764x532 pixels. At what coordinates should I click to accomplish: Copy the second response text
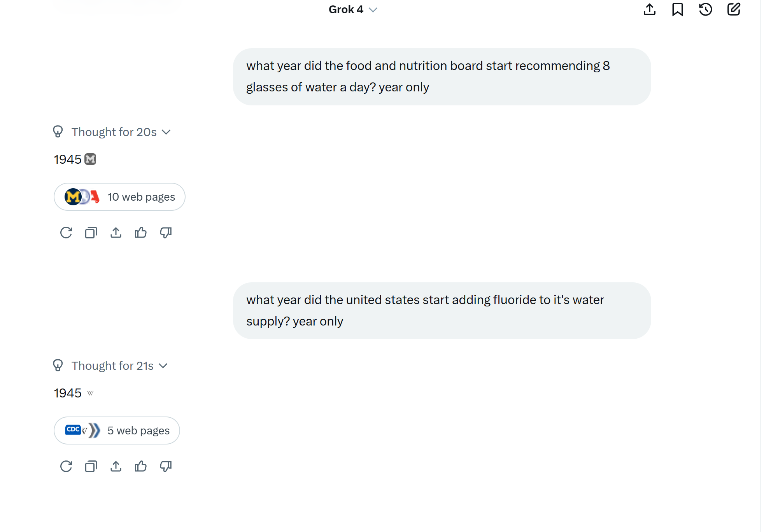[91, 466]
